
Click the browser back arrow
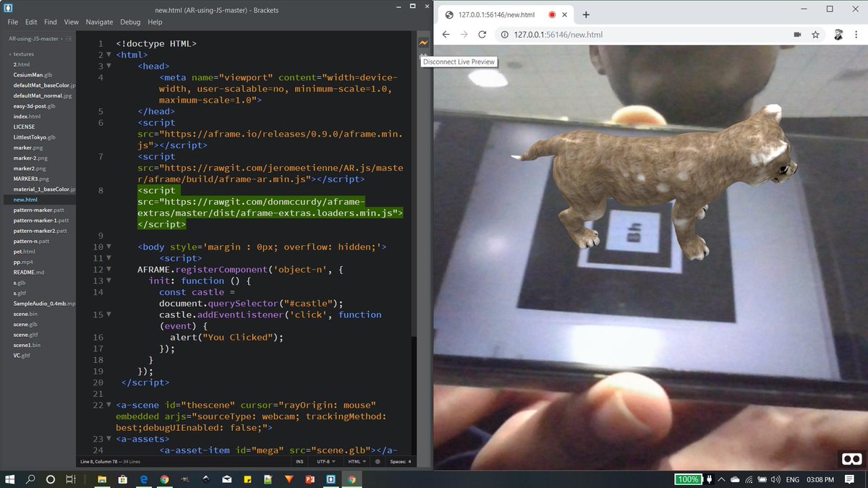click(x=446, y=34)
